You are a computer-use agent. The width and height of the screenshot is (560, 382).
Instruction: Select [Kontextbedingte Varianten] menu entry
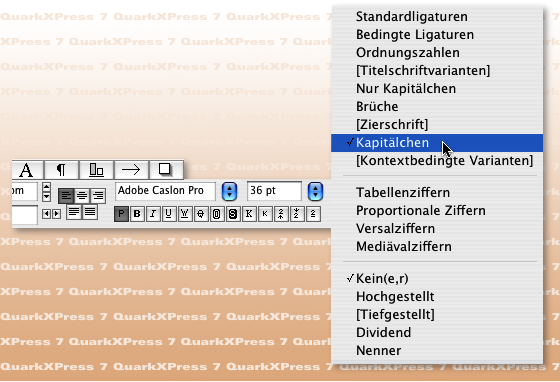(x=437, y=161)
